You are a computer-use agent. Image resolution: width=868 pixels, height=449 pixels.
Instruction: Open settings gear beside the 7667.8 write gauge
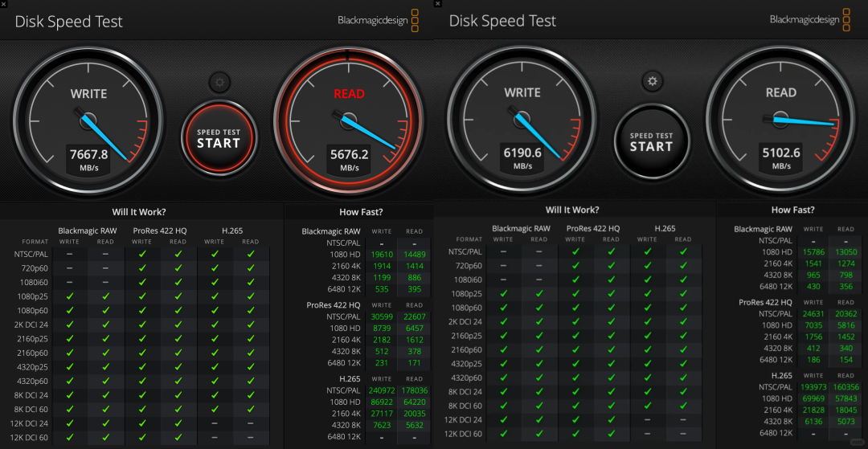pyautogui.click(x=219, y=83)
